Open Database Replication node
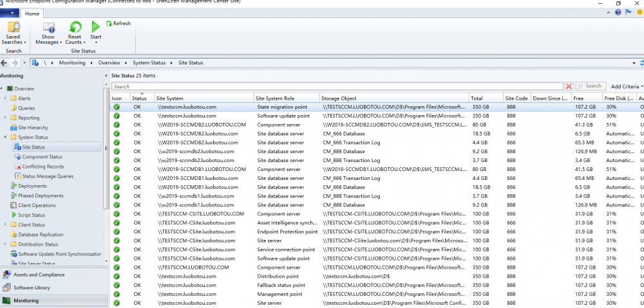The height and width of the screenshot is (308, 644). click(41, 235)
